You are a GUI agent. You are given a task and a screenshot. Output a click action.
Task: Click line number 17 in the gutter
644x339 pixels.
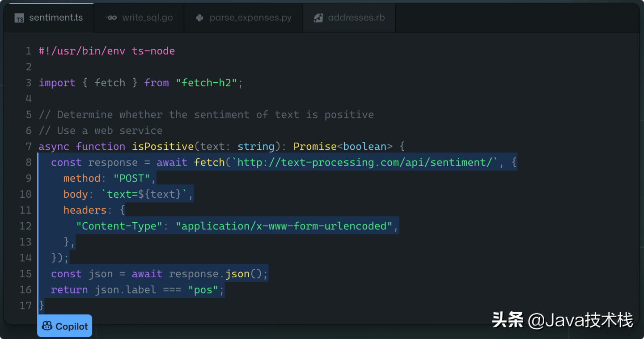tap(26, 305)
